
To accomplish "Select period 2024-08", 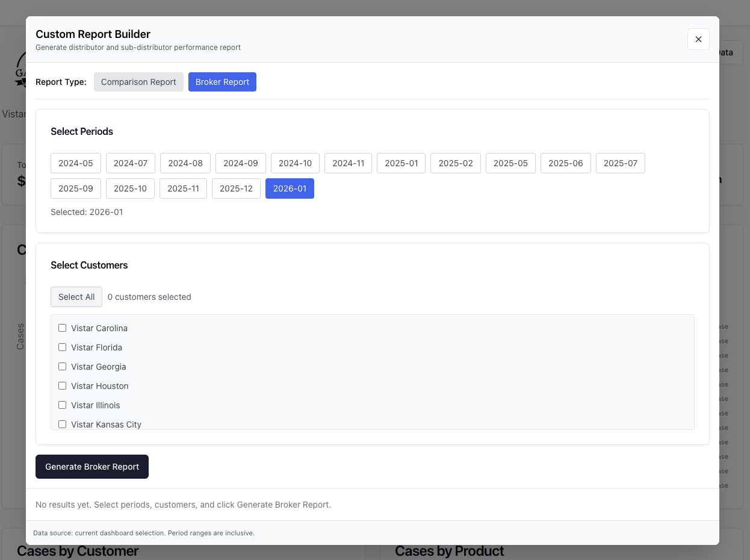I will (185, 163).
